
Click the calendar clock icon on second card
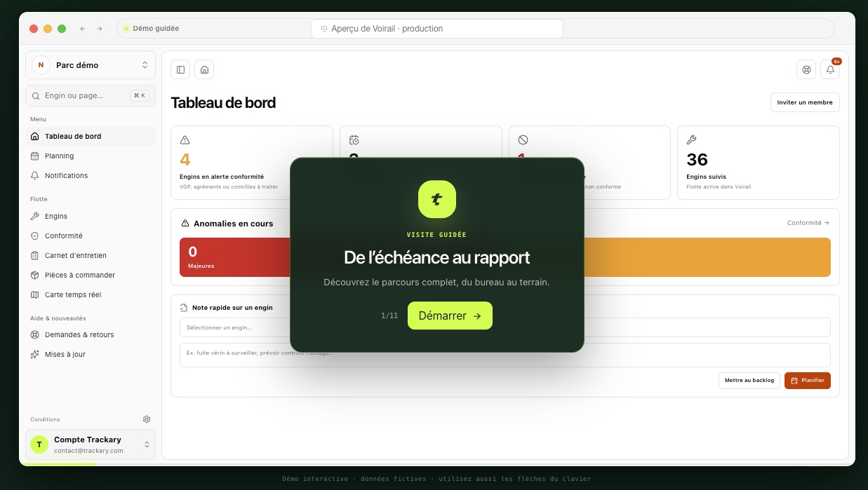click(x=354, y=140)
